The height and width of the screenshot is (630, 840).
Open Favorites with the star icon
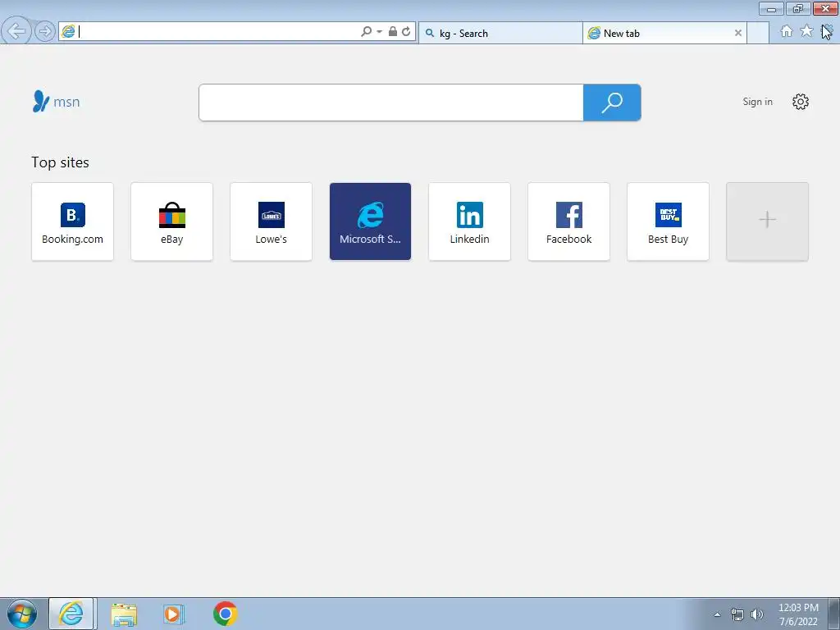806,31
